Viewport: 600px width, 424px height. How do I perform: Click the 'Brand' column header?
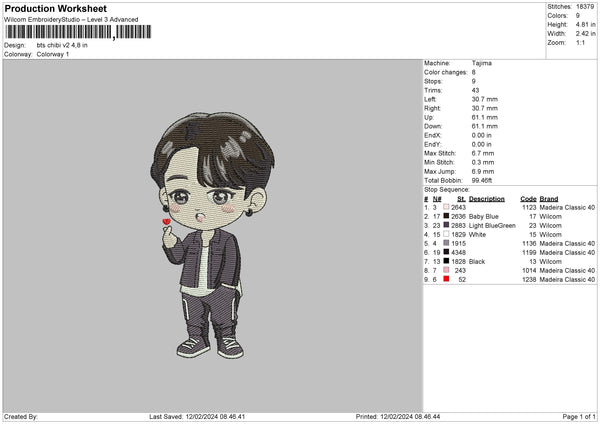(549, 199)
